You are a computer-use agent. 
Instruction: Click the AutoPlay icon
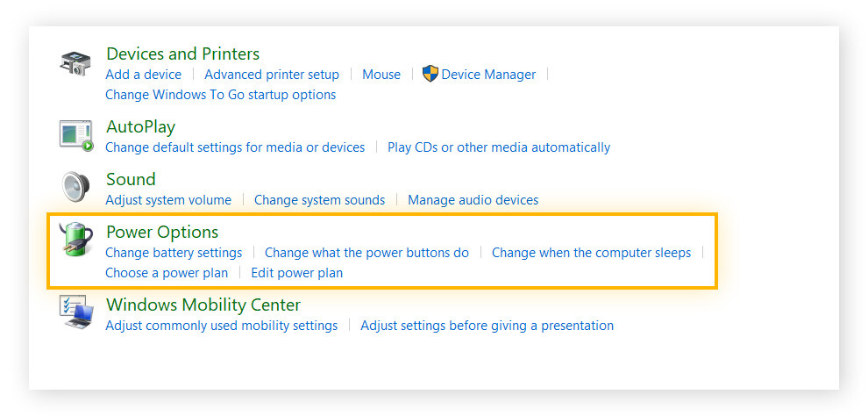pyautogui.click(x=75, y=135)
